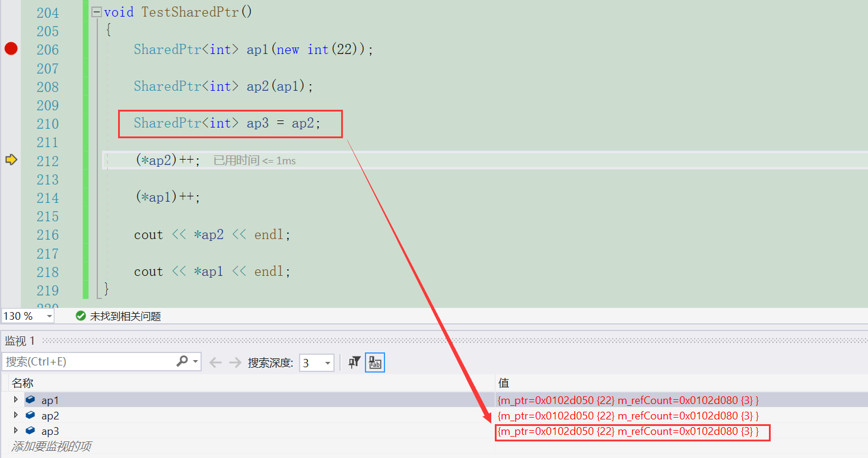
Task: Collapse the TestSharedPtr function outline
Action: 97,12
